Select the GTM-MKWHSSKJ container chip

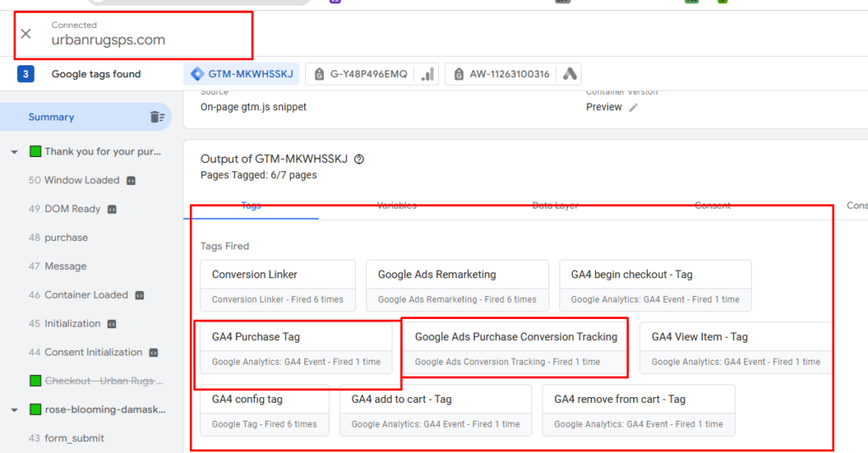point(242,74)
